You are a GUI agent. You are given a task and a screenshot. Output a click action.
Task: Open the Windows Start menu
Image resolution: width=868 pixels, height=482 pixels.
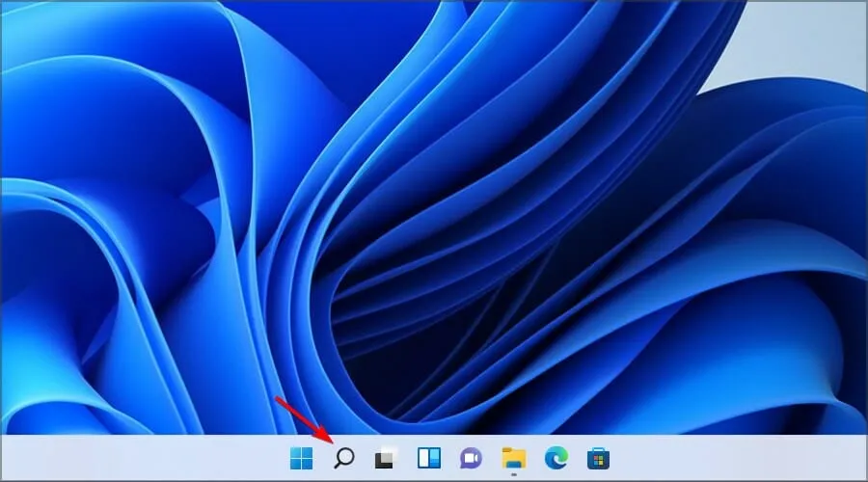pos(301,458)
